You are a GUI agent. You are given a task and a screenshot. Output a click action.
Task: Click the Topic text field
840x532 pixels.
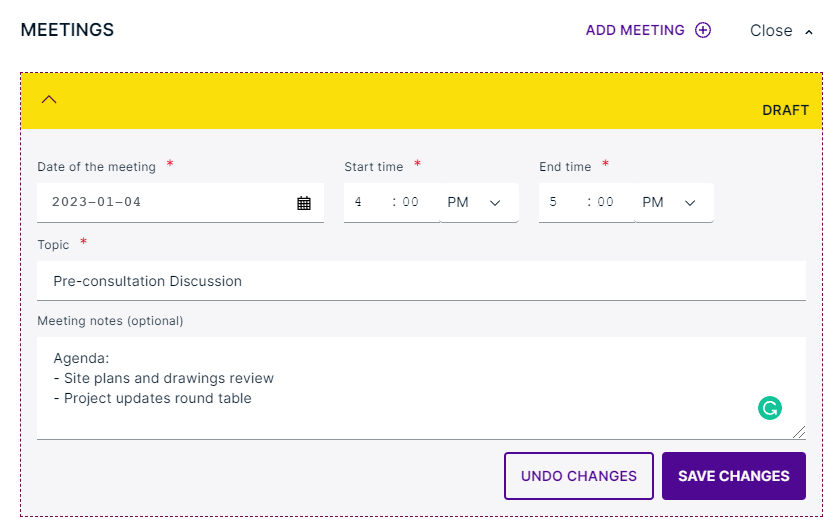[421, 281]
